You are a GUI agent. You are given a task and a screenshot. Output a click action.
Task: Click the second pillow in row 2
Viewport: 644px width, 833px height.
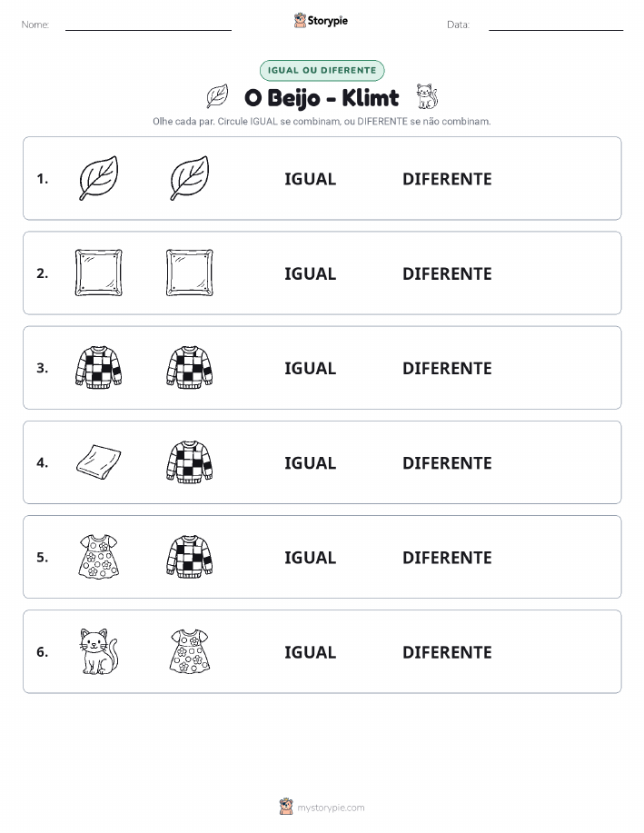pos(190,273)
